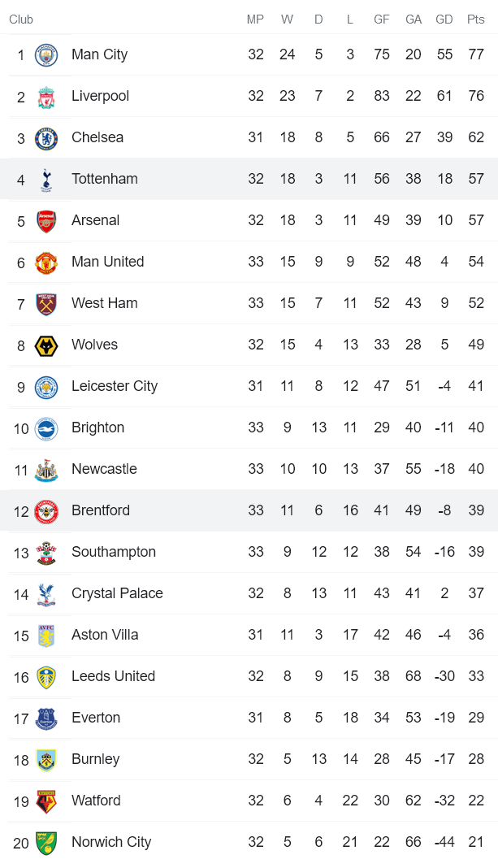Click the Crystal Palace club crest
This screenshot has height=868, width=498.
46,594
